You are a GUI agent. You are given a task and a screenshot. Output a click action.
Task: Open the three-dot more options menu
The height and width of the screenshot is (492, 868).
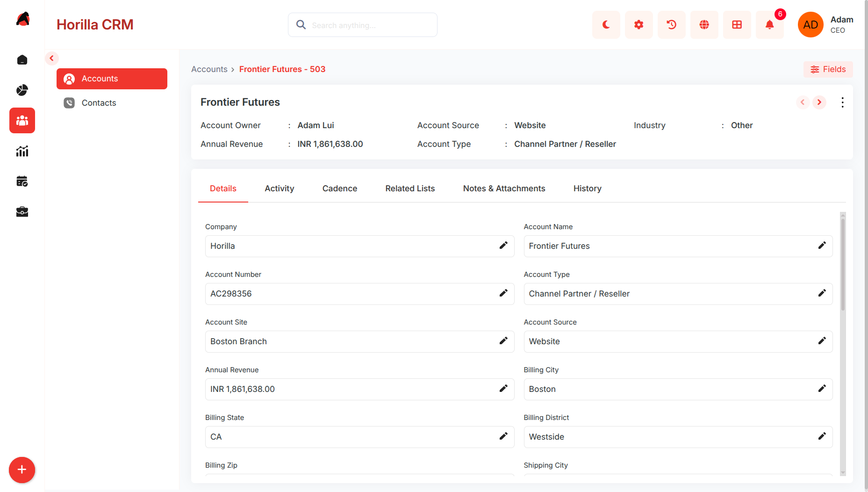[x=842, y=102]
